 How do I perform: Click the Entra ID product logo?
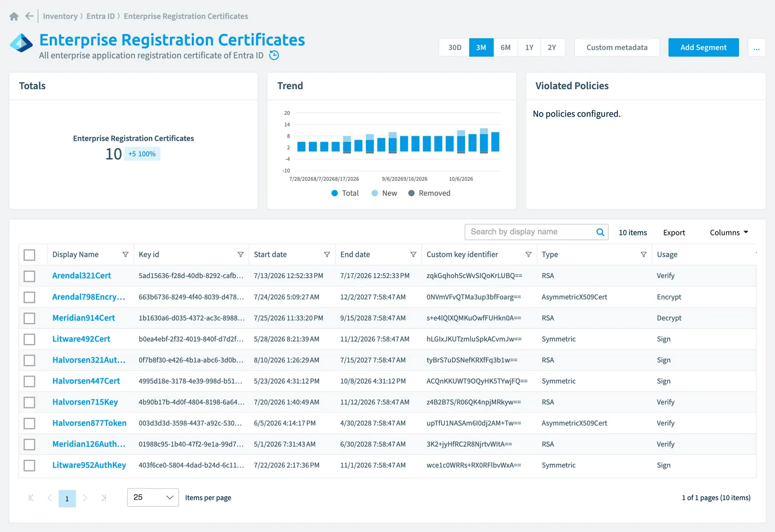click(x=21, y=43)
